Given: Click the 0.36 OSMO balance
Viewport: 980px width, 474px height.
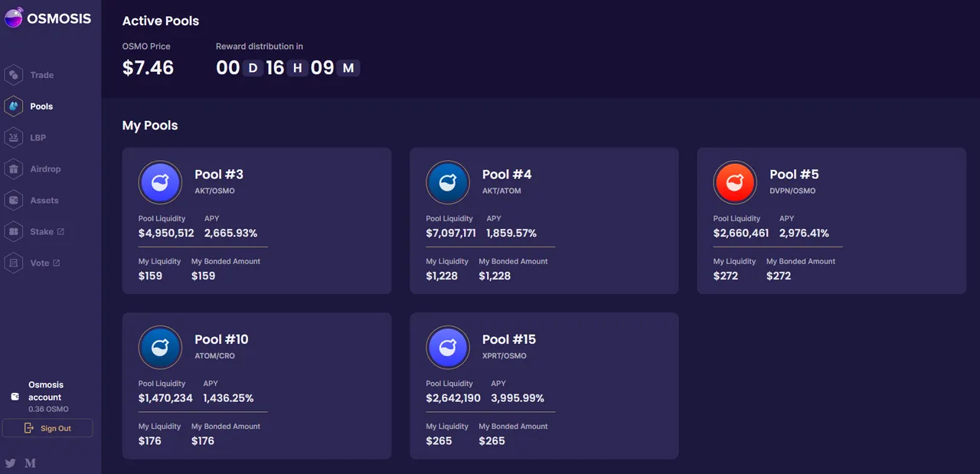Looking at the screenshot, I should pyautogui.click(x=48, y=409).
